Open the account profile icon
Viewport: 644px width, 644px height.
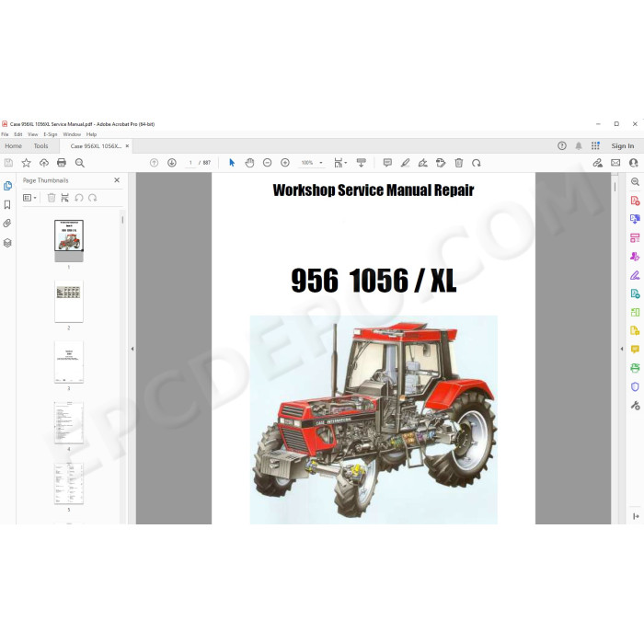click(633, 163)
